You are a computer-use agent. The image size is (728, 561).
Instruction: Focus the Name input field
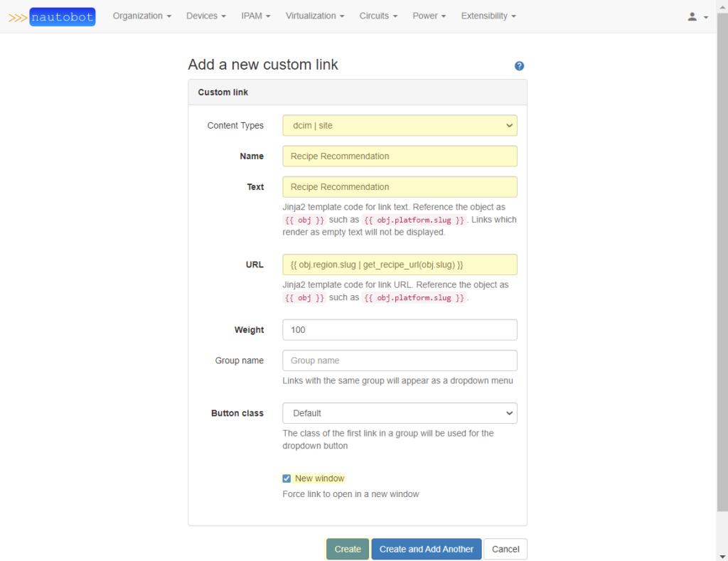(x=400, y=156)
